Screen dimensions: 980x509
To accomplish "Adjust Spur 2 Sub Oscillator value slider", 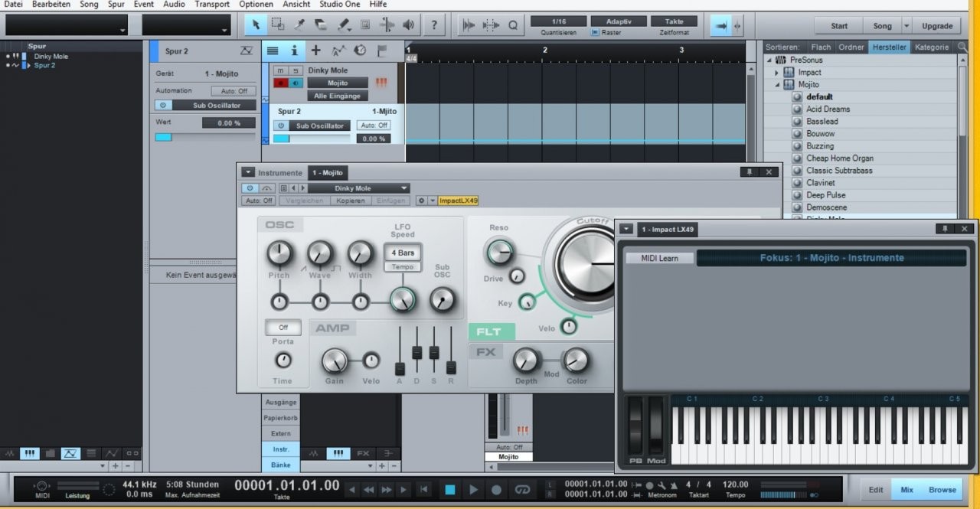I will pos(311,139).
